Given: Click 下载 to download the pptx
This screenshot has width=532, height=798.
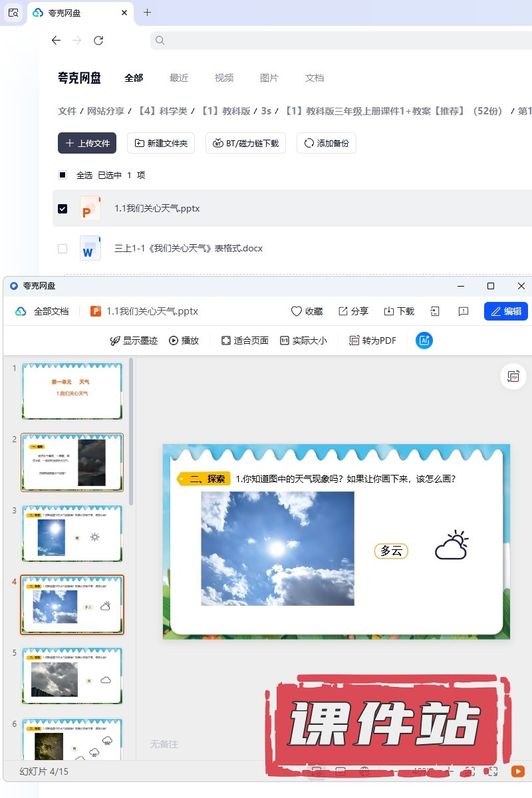Looking at the screenshot, I should click(399, 311).
